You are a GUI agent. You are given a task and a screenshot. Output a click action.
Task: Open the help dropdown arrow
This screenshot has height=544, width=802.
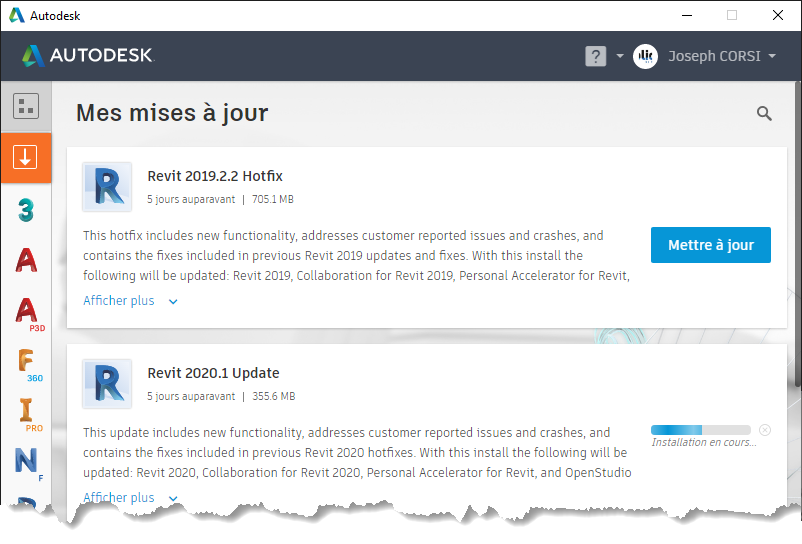(x=620, y=56)
